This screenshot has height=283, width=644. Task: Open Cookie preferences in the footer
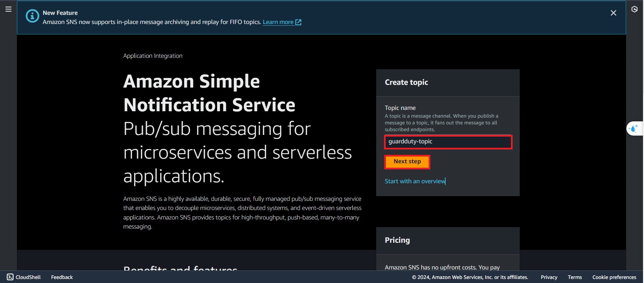tap(614, 277)
